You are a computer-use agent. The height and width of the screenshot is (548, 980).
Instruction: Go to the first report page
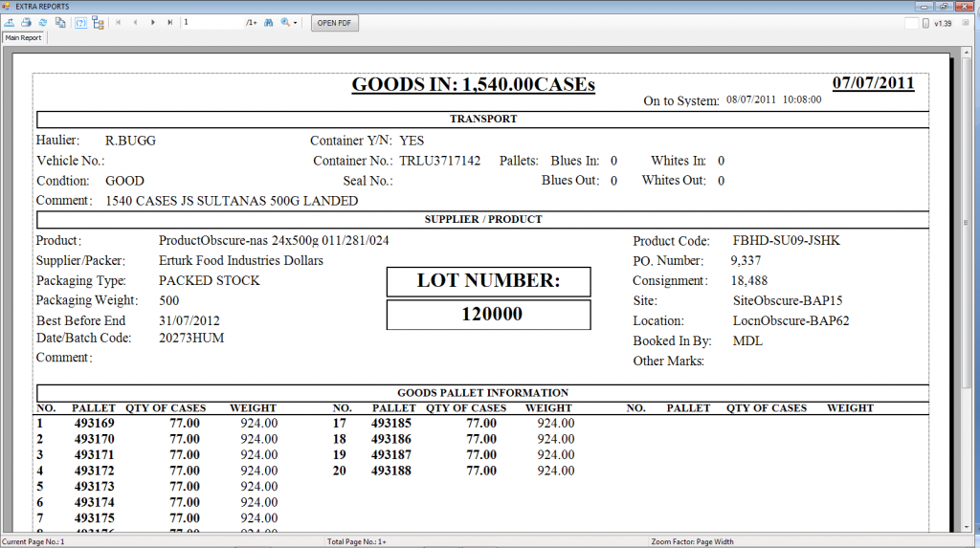point(118,22)
